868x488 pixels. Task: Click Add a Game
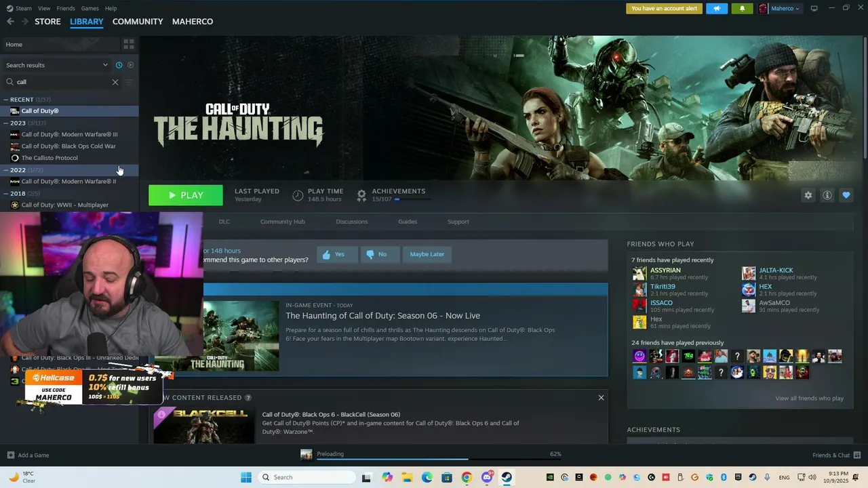28,455
